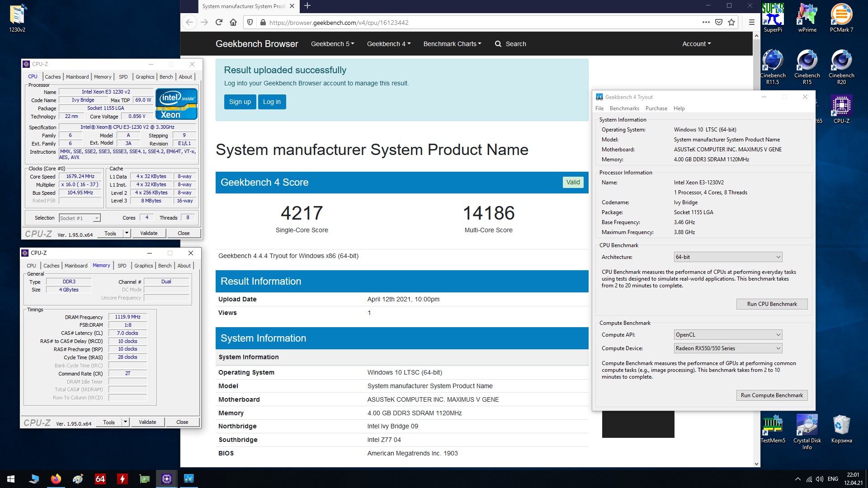Screen dimensions: 868x488
Task: Change the ENG input language indicator
Action: [833, 479]
